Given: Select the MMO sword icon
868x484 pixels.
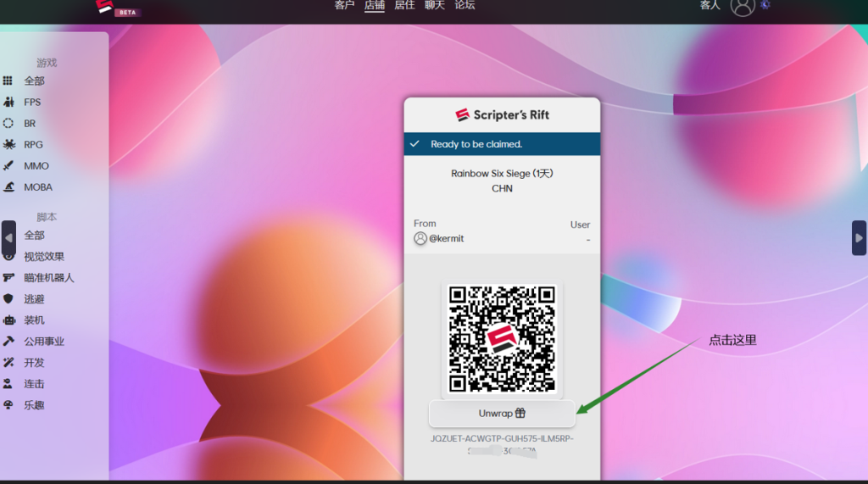Looking at the screenshot, I should [8, 166].
